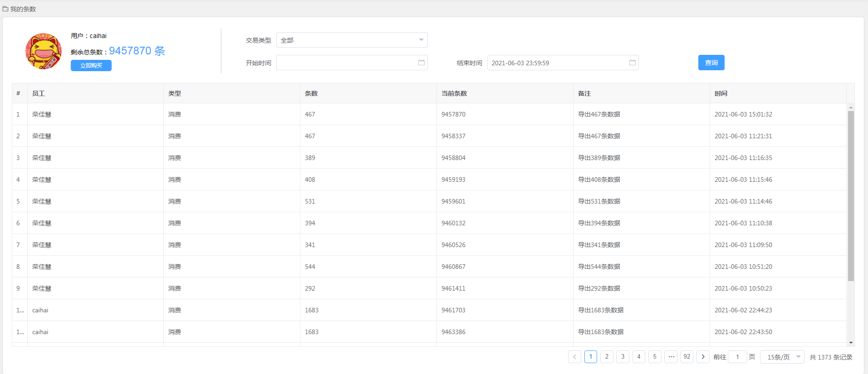
Task: Click the pagination ellipsis to skip pages
Action: (x=671, y=357)
